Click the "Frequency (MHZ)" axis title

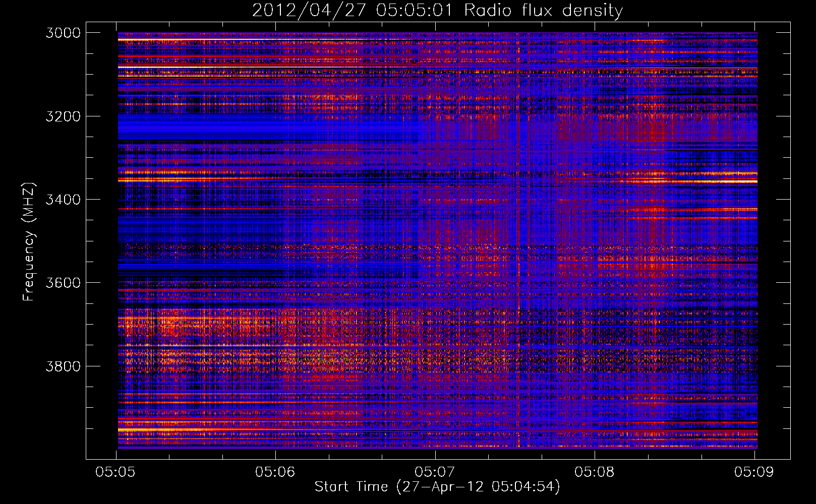tap(29, 242)
